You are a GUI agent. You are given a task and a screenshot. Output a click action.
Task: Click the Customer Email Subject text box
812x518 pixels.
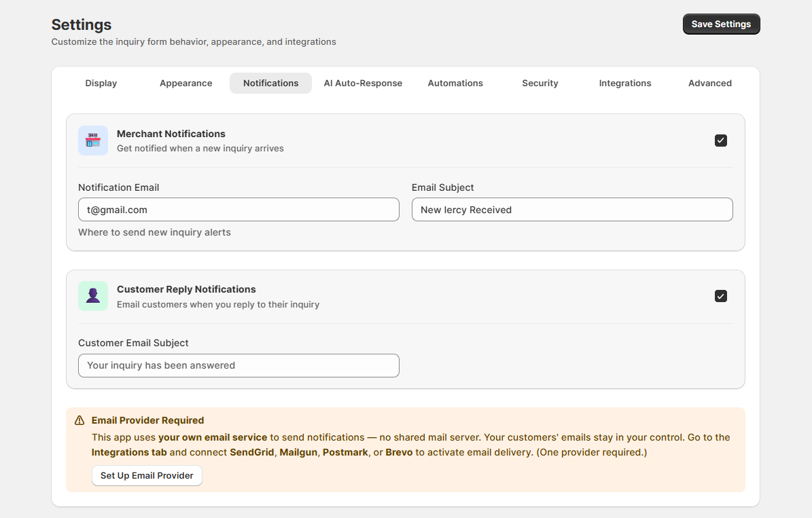coord(239,365)
